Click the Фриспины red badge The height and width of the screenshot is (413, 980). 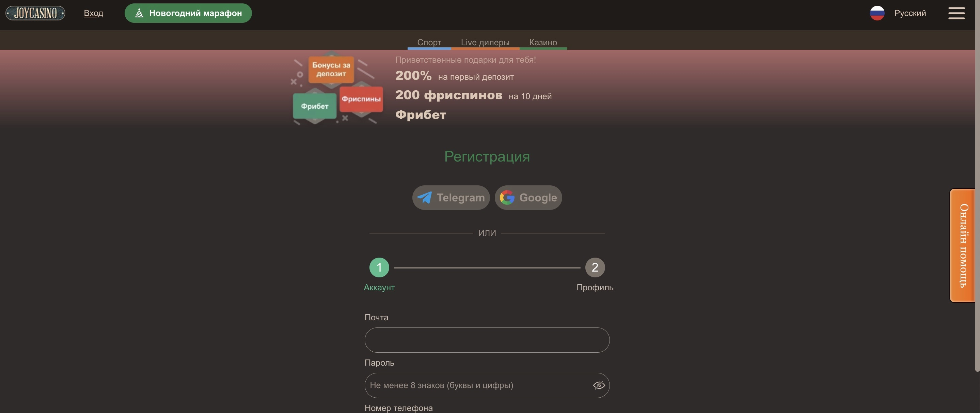coord(361,99)
